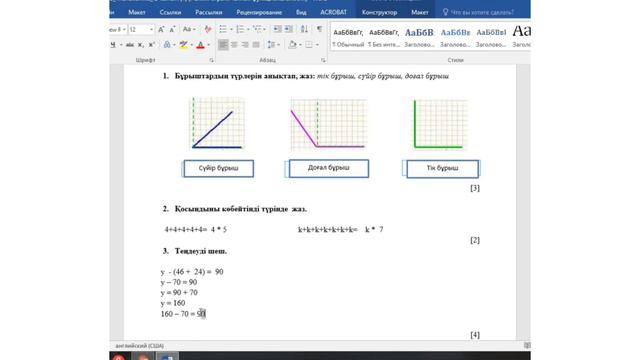Image resolution: width=640 pixels, height=360 pixels.
Task: Expand underline style dropdown arrow
Action: (121, 45)
